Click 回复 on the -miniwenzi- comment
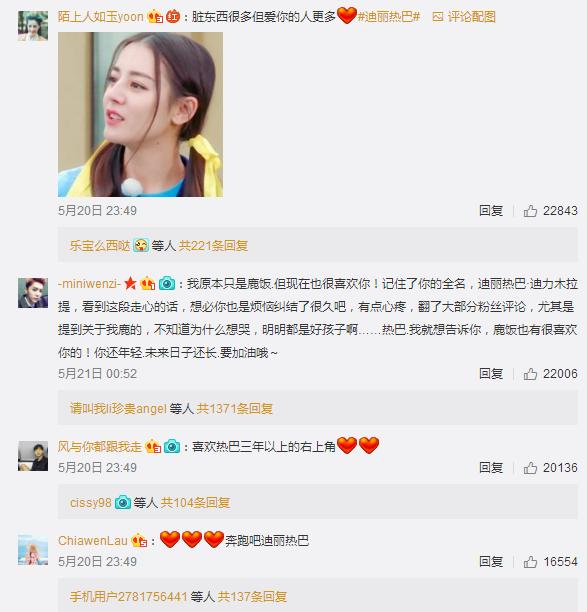 coord(491,374)
